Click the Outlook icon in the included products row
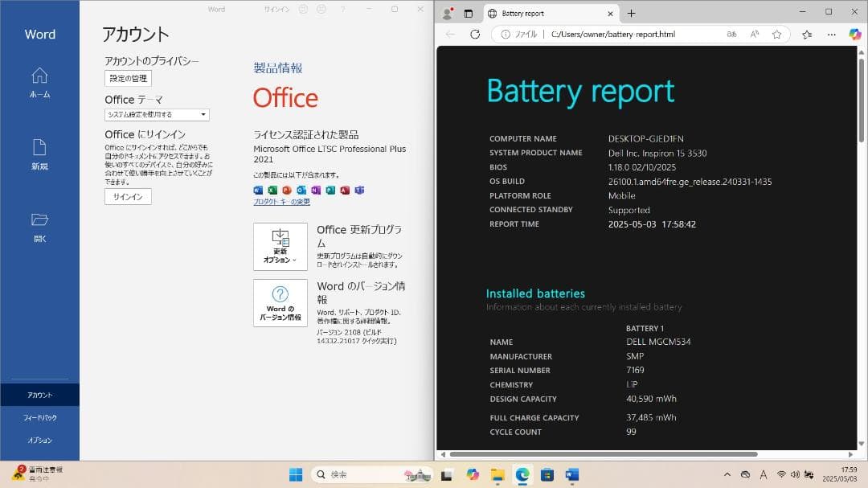Image resolution: width=868 pixels, height=488 pixels. click(302, 191)
